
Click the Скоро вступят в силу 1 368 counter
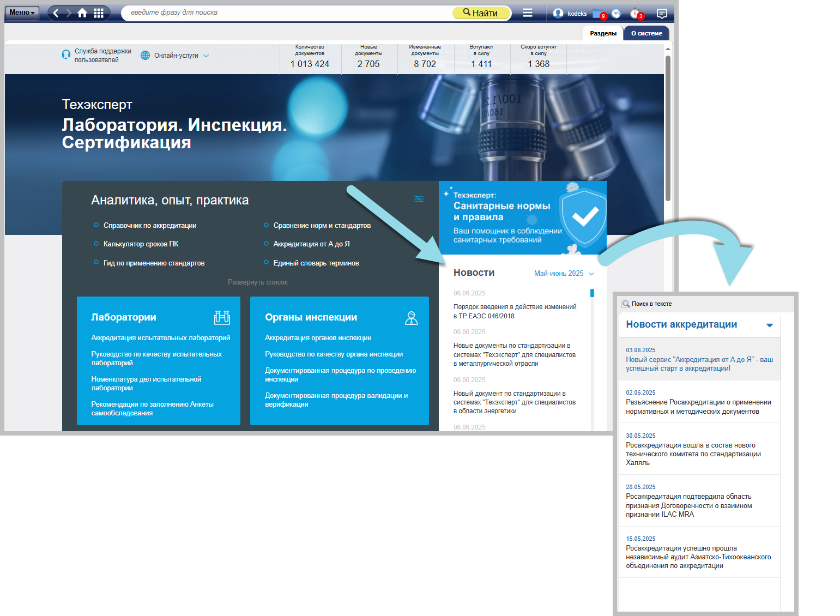tap(539, 57)
